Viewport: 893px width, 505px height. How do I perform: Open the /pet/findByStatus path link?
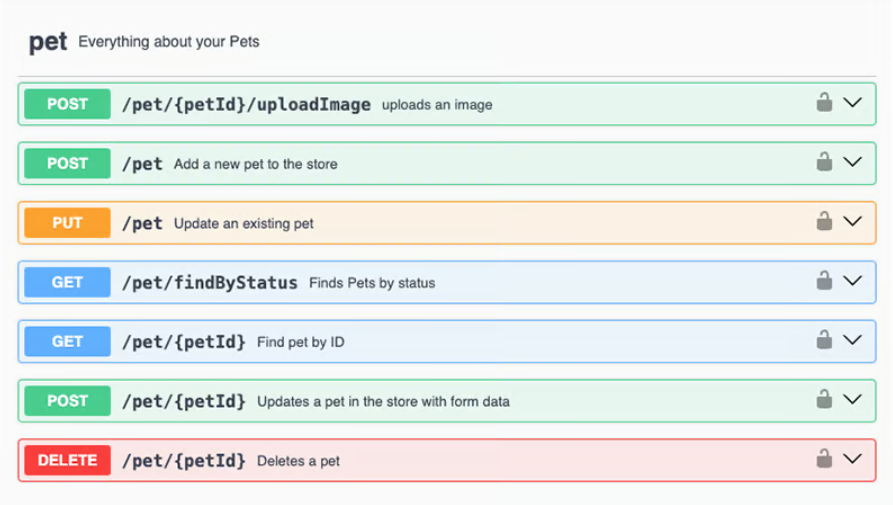(x=209, y=283)
